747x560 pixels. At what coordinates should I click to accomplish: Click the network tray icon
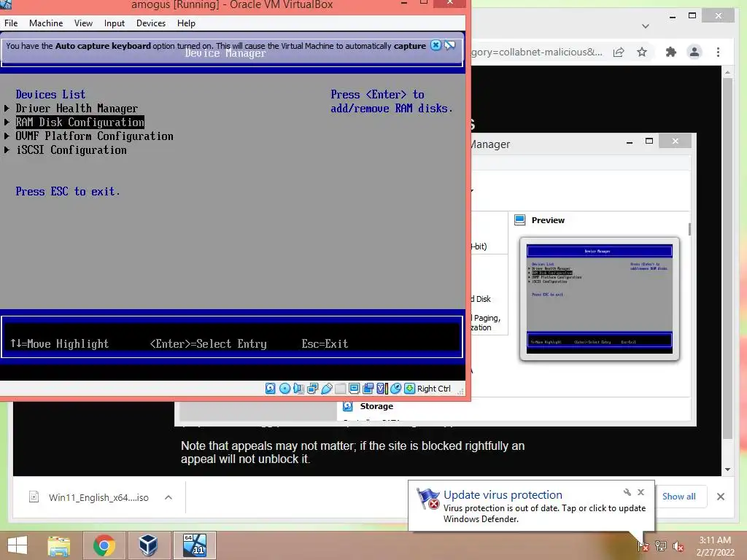pyautogui.click(x=661, y=545)
